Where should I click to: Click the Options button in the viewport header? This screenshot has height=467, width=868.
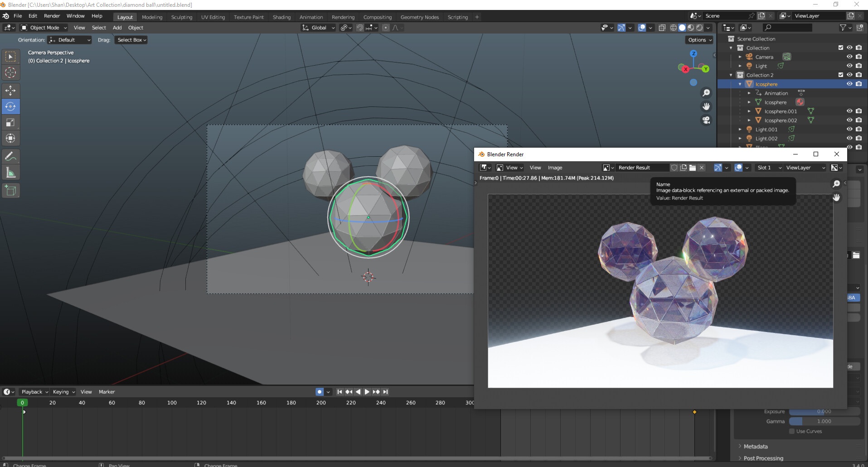(698, 40)
